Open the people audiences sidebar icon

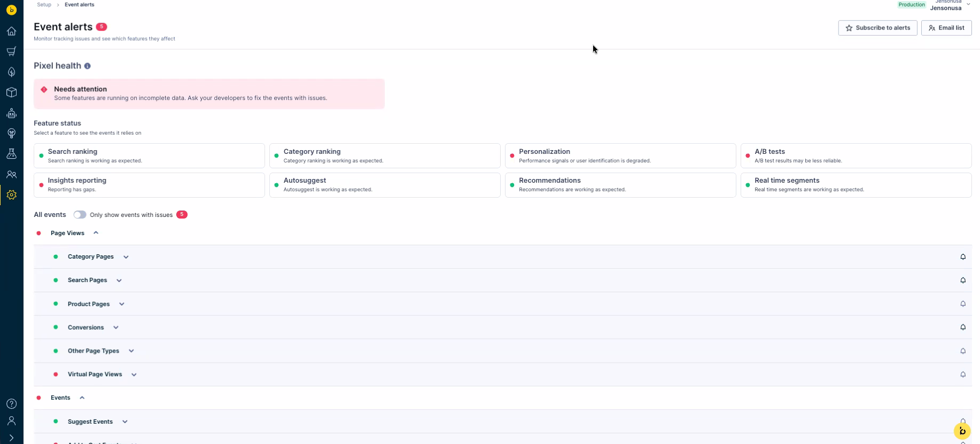tap(11, 174)
